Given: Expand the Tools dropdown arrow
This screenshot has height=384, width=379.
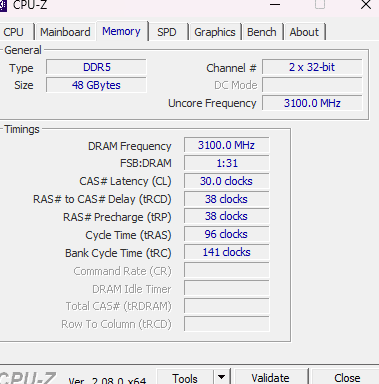Looking at the screenshot, I should [222, 378].
